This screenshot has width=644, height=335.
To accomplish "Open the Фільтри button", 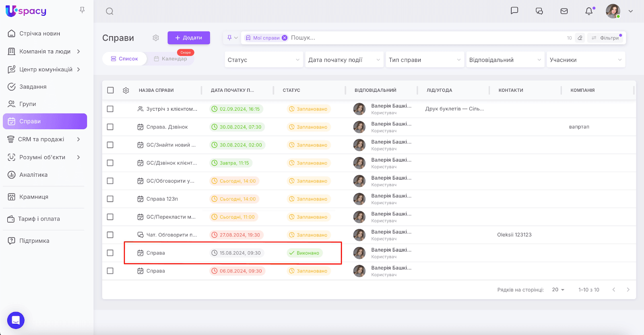I will [606, 38].
